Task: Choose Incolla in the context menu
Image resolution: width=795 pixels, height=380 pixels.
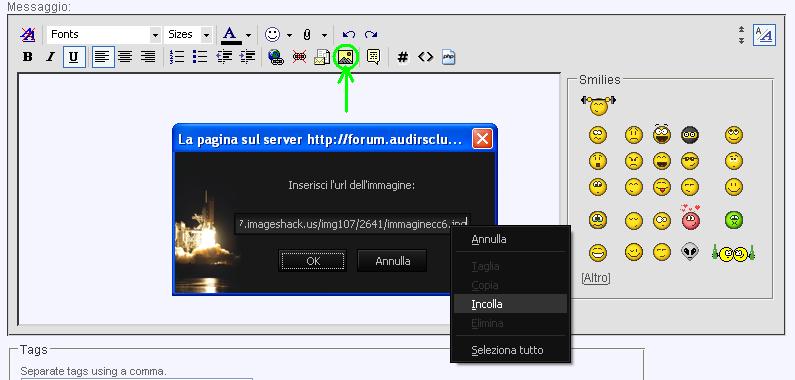Action: point(510,304)
